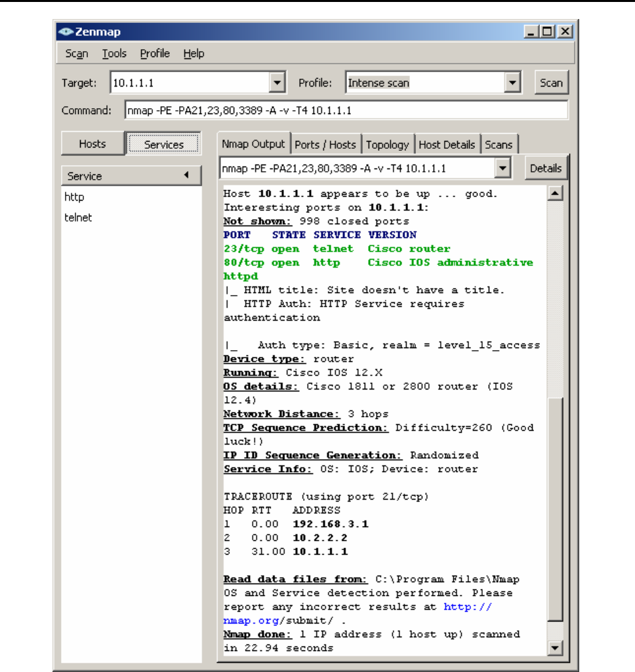Click the Network Distance: 3 hops line
The image size is (635, 672).
(x=306, y=414)
